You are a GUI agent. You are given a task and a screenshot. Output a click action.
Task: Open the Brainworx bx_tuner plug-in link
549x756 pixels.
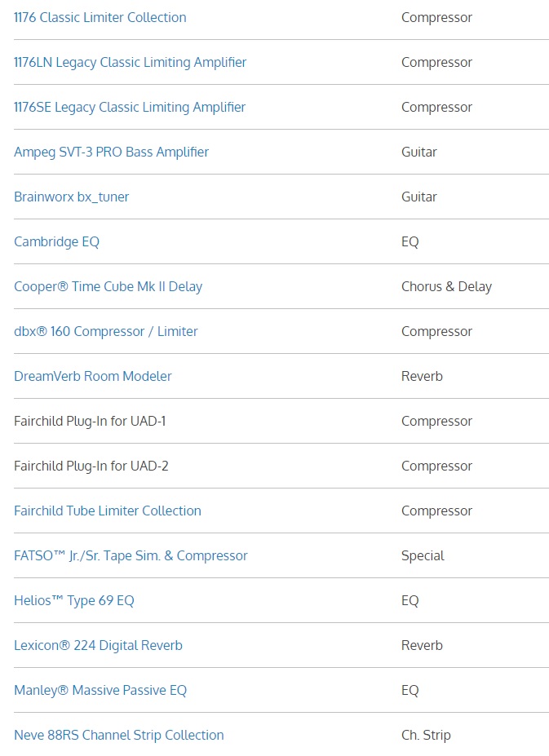[71, 197]
